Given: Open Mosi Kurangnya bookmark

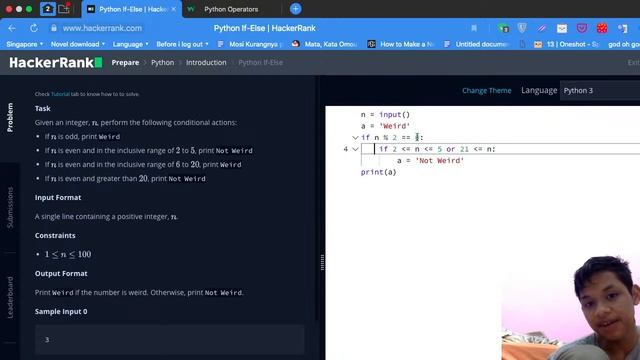Looking at the screenshot, I should tap(249, 44).
